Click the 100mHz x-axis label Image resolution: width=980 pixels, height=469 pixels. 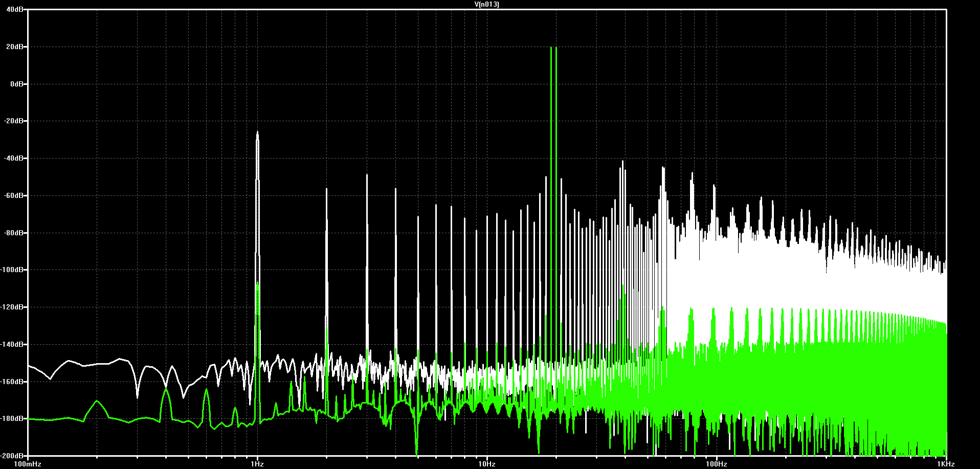(28, 464)
